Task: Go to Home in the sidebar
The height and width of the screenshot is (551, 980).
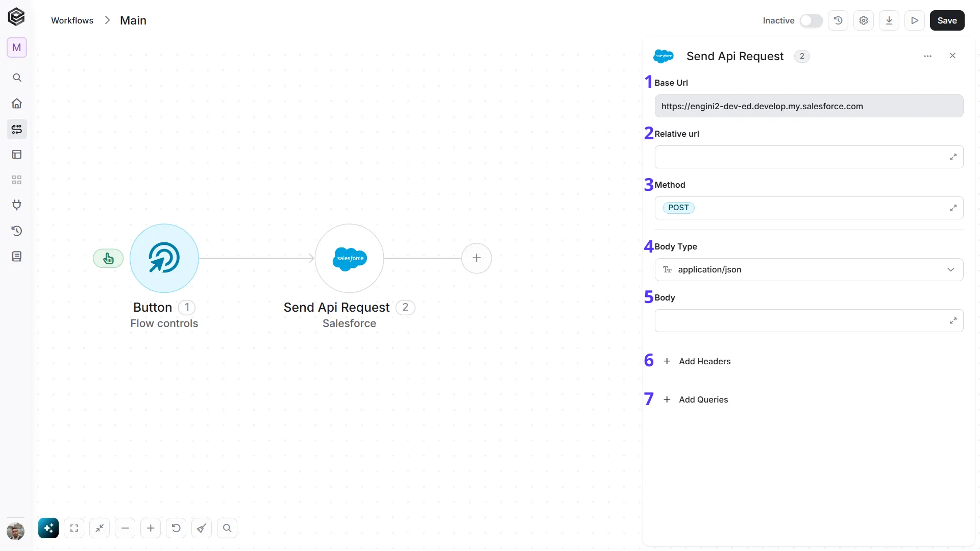Action: pos(17,104)
